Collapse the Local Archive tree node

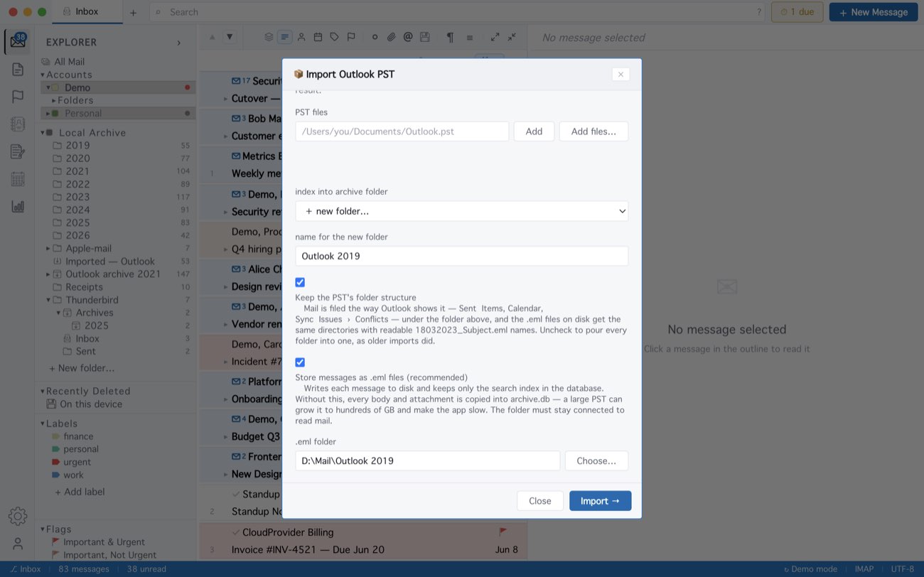[43, 133]
